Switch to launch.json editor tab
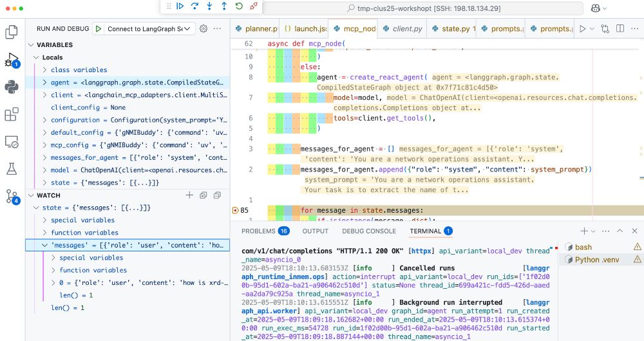Viewport: 644px width, 341px height. (305, 29)
